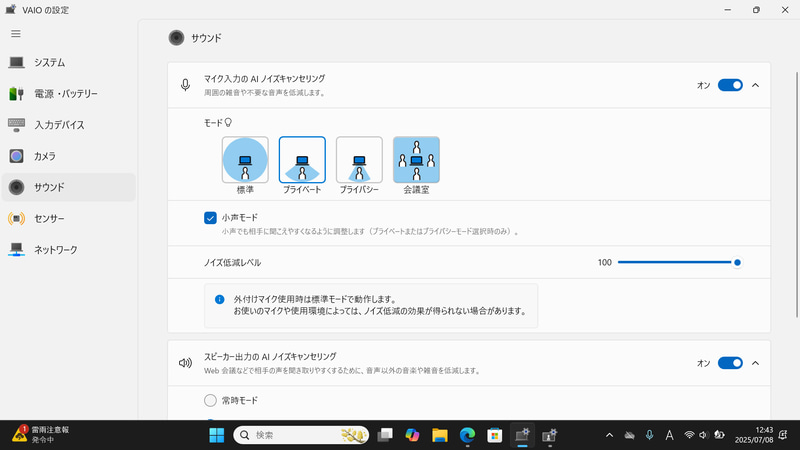Open the システム settings page

click(x=68, y=62)
